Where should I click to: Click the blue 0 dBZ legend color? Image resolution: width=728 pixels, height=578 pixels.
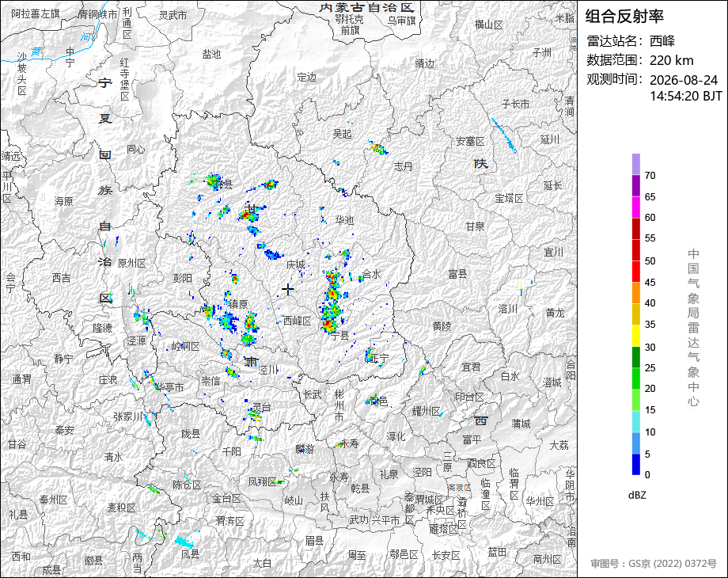[x=636, y=464]
